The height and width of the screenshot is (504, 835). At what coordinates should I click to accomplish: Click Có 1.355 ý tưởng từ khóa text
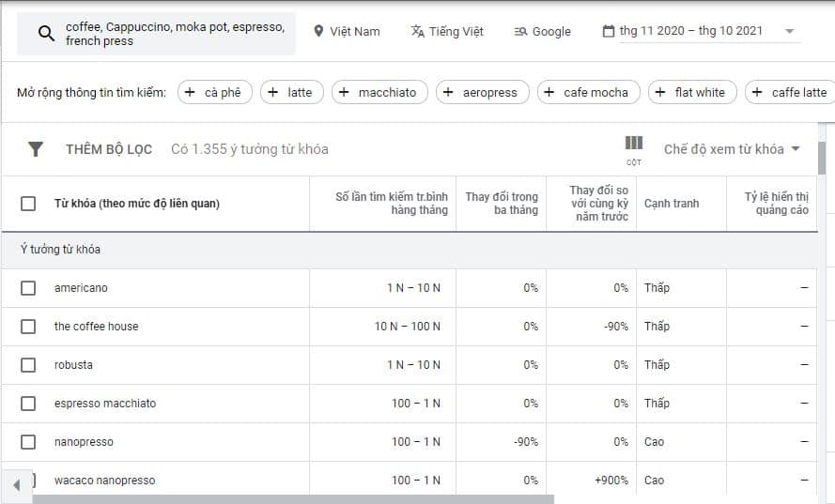(249, 149)
